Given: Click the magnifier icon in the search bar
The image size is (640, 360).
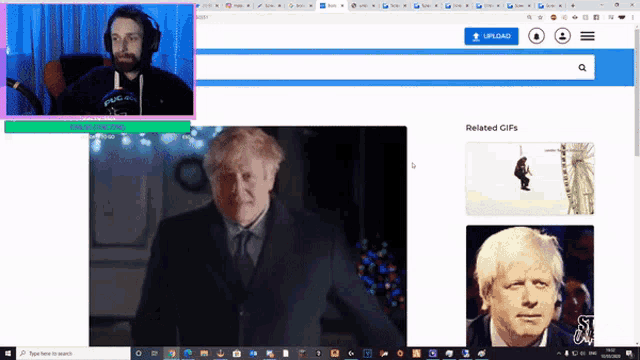Looking at the screenshot, I should 582,68.
